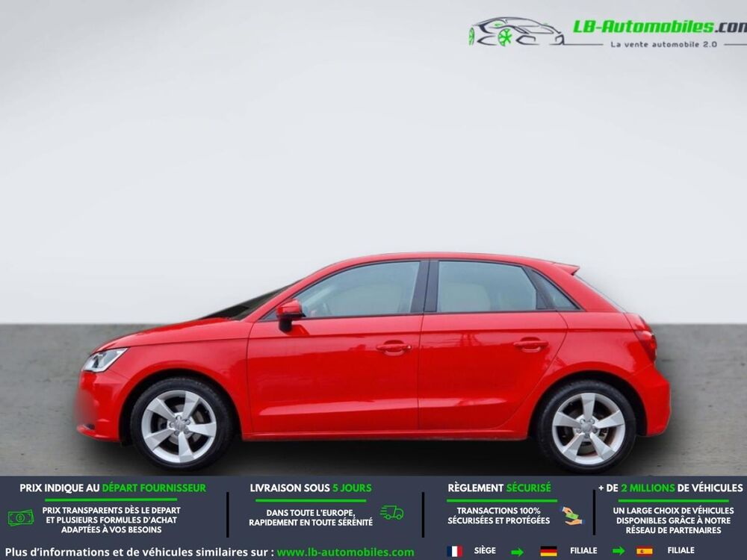Click the green arrow before the Spanish flag
The width and height of the screenshot is (747, 560).
pos(619,552)
